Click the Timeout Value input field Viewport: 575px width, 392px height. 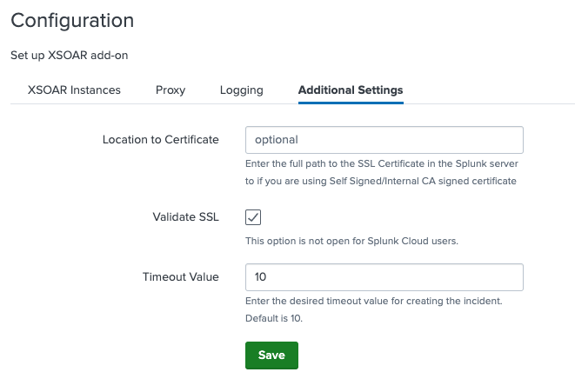tap(384, 277)
